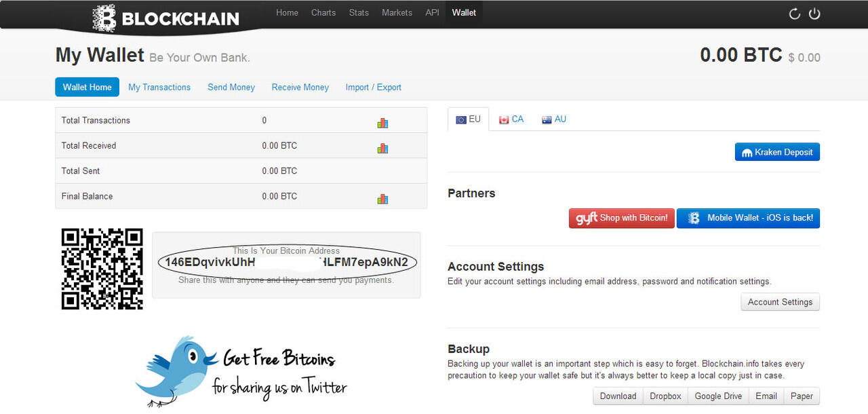Open Account Settings button

pyautogui.click(x=780, y=302)
